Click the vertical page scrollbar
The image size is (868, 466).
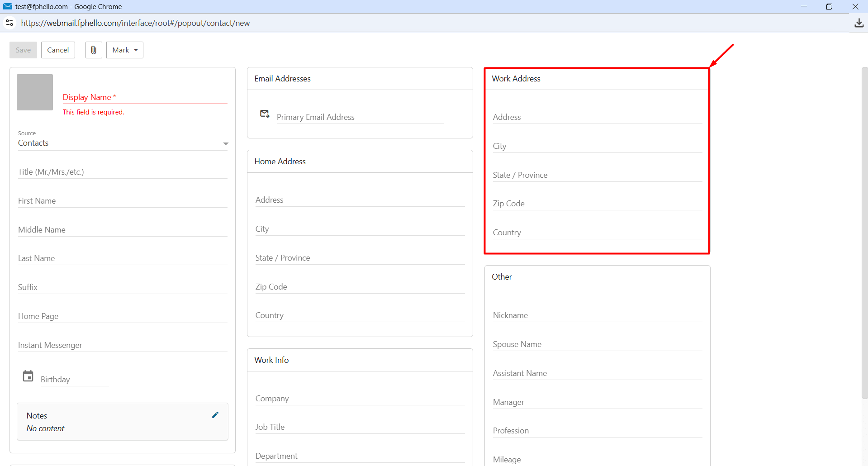864,233
